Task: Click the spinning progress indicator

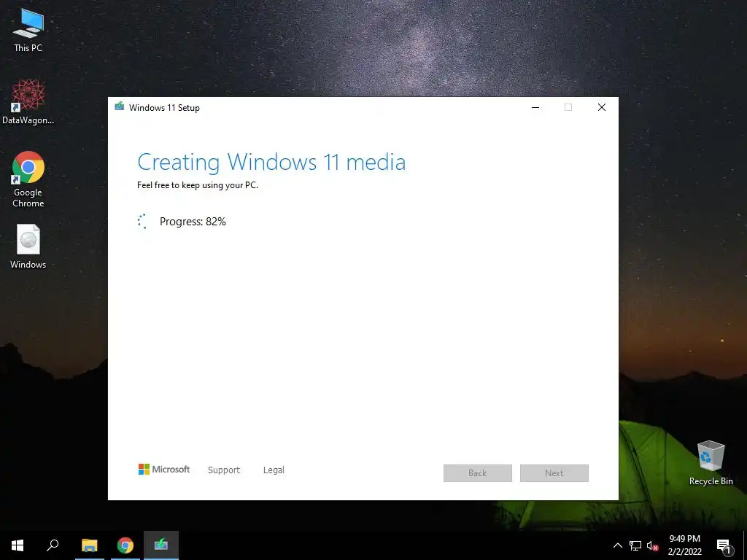Action: click(142, 222)
